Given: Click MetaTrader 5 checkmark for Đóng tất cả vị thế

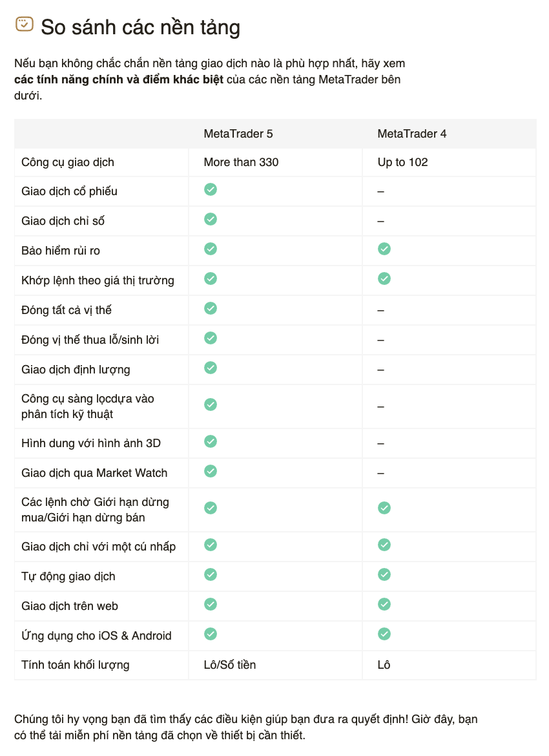Looking at the screenshot, I should (x=211, y=308).
